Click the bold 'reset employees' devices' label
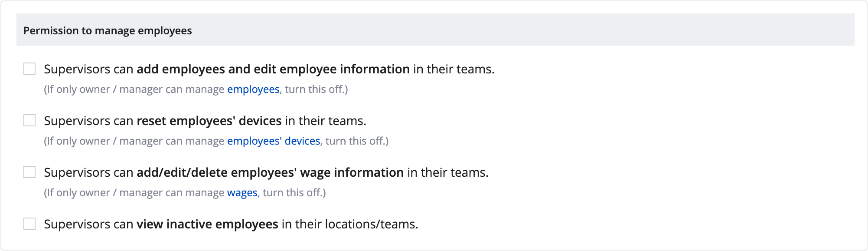The height and width of the screenshot is (251, 868). pos(209,121)
